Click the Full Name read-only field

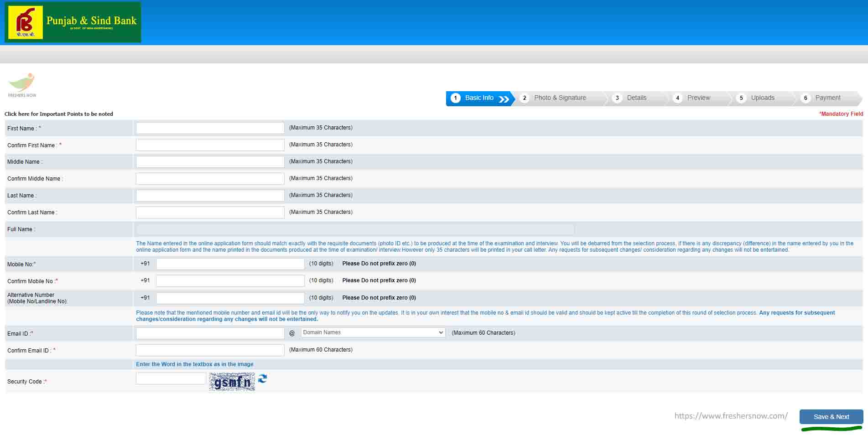(x=355, y=229)
